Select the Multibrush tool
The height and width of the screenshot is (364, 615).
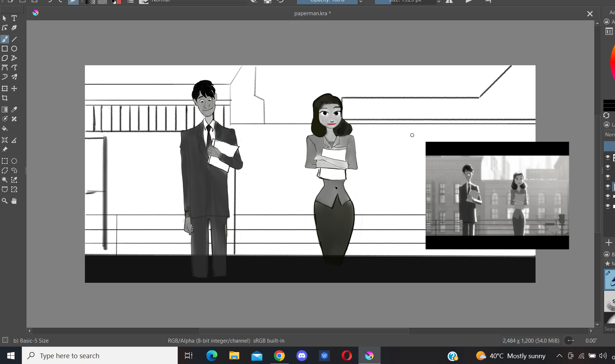pyautogui.click(x=14, y=77)
